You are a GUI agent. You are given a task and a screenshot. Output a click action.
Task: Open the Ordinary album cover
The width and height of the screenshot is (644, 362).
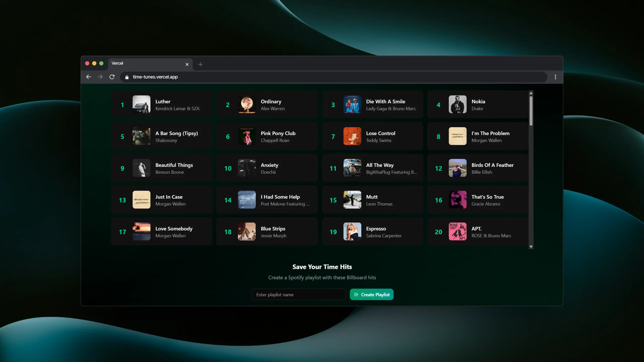(247, 104)
